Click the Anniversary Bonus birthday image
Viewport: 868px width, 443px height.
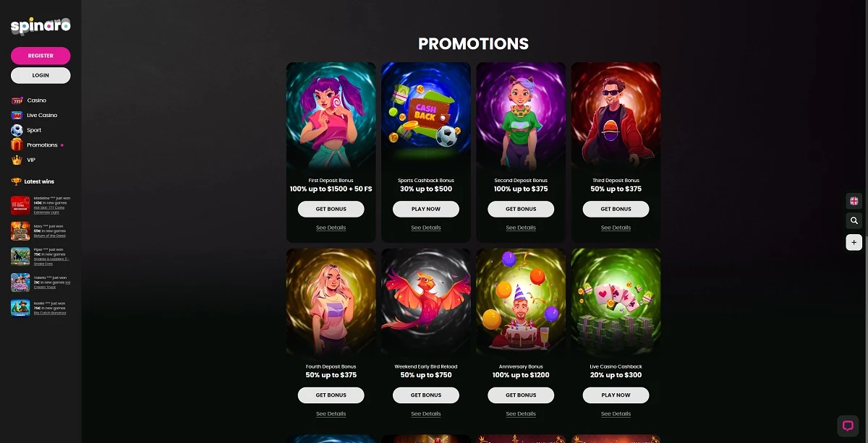521,302
